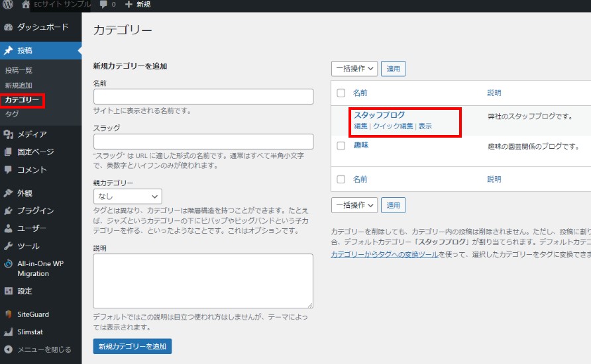Open the top 一括操作 dropdown
The image size is (591, 364).
(354, 69)
